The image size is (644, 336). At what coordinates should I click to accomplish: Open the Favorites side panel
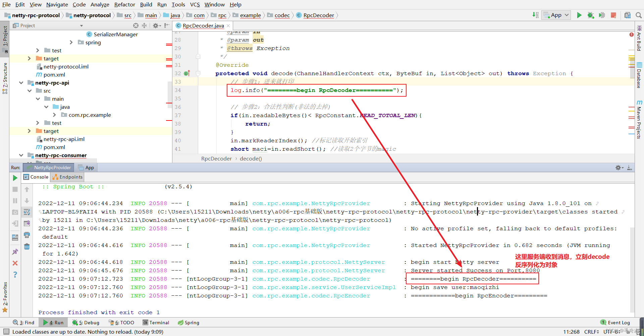[5, 297]
